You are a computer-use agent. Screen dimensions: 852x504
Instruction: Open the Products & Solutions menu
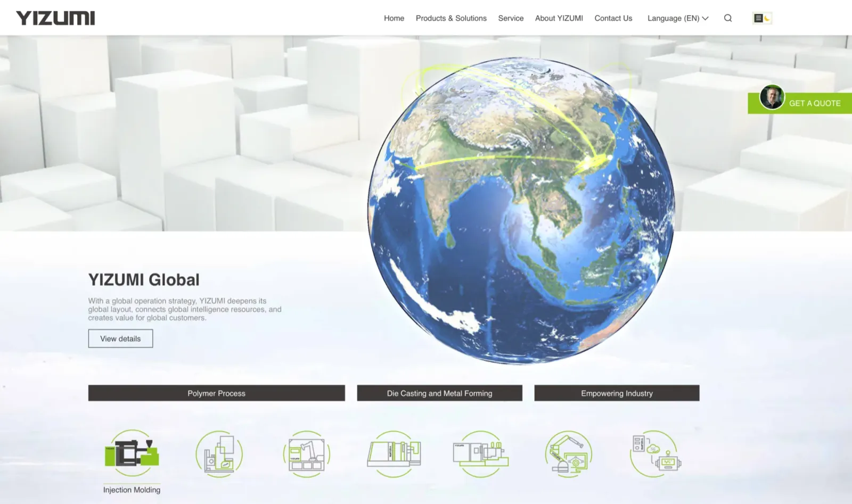[451, 18]
